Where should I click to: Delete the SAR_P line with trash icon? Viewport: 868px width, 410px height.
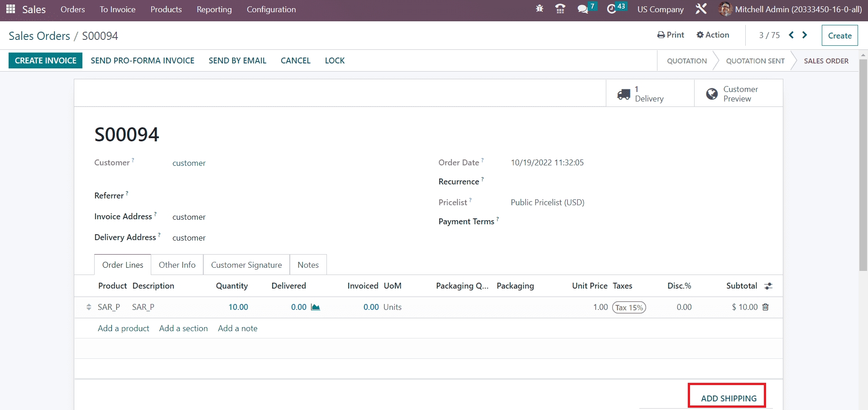click(x=766, y=307)
